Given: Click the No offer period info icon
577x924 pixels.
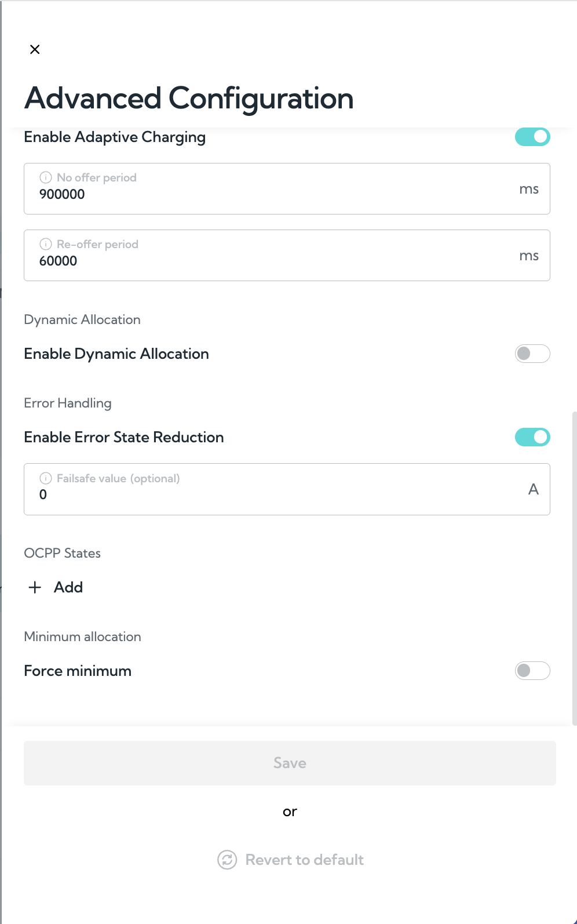Looking at the screenshot, I should tap(46, 177).
